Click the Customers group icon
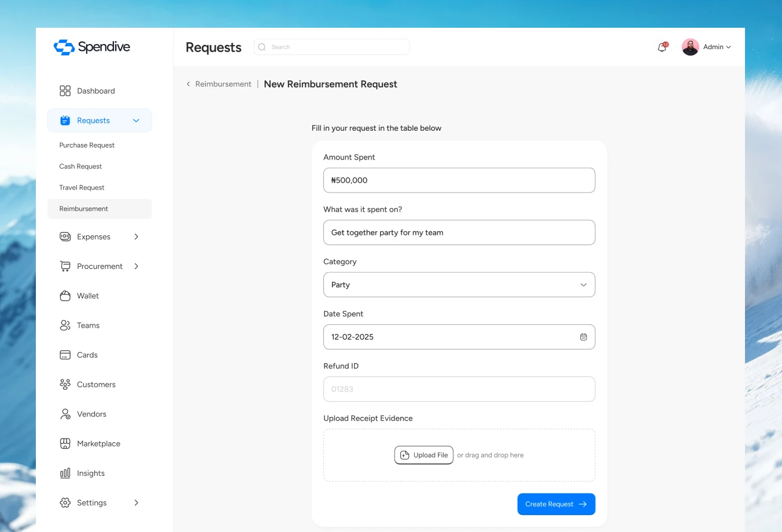This screenshot has height=532, width=782. (65, 385)
